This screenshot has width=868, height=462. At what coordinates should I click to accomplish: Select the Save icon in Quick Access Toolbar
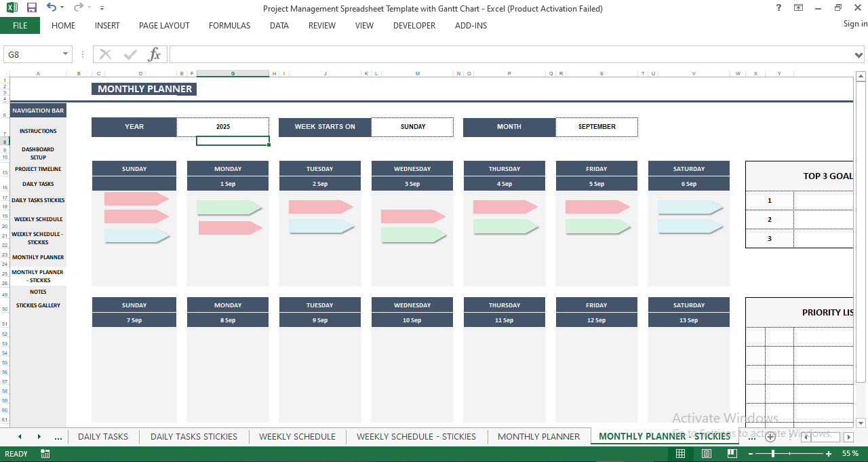pyautogui.click(x=31, y=7)
